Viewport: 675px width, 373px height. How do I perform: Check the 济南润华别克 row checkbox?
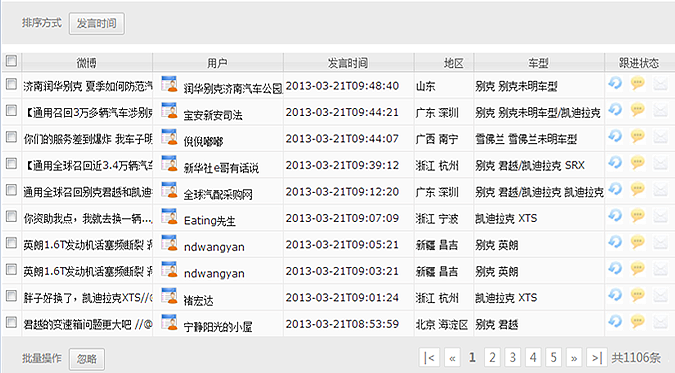click(11, 84)
